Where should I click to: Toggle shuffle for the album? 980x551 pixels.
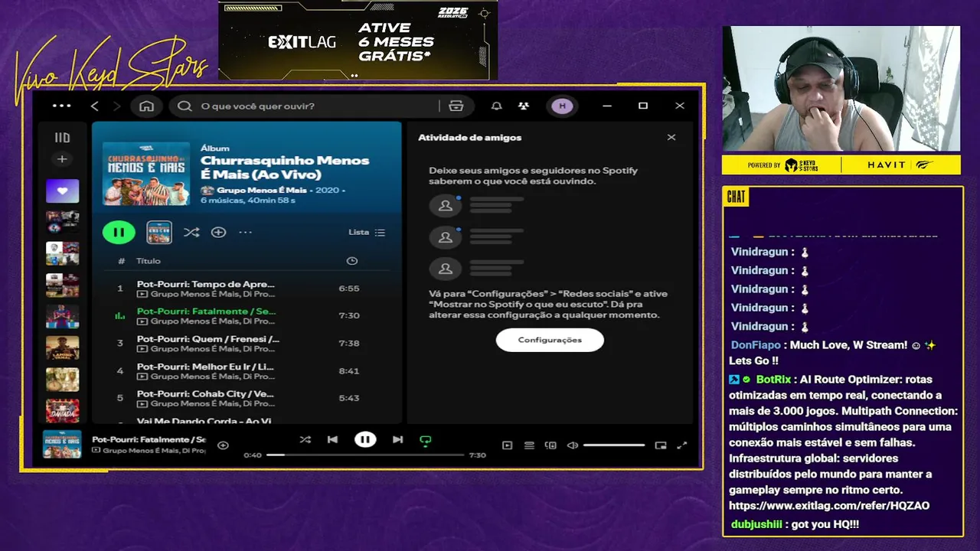[x=191, y=232]
